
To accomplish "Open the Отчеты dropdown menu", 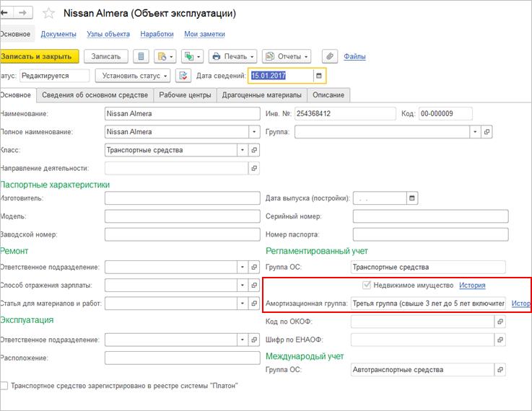I will click(287, 56).
